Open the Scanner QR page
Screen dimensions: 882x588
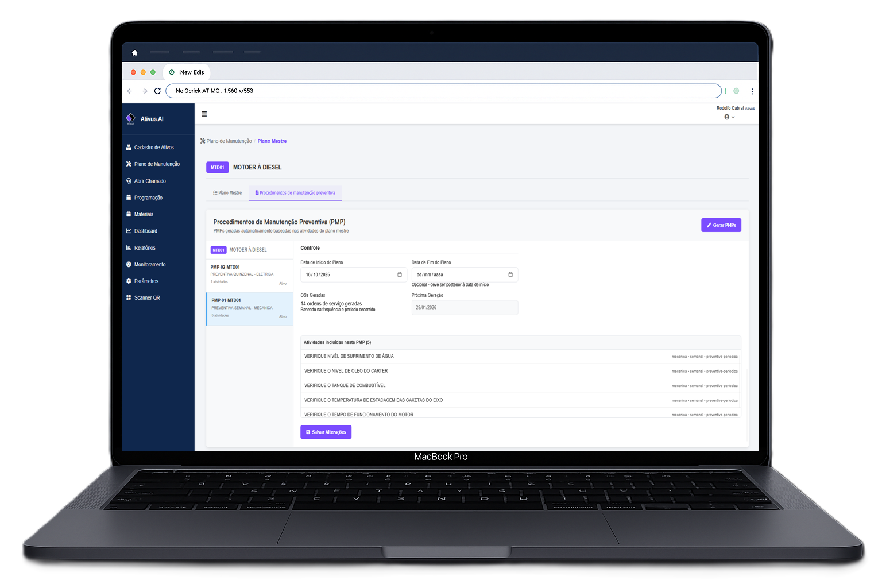(x=146, y=298)
